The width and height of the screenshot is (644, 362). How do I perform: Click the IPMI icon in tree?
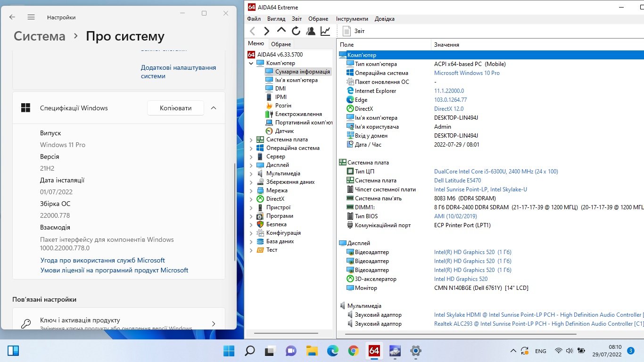click(269, 97)
